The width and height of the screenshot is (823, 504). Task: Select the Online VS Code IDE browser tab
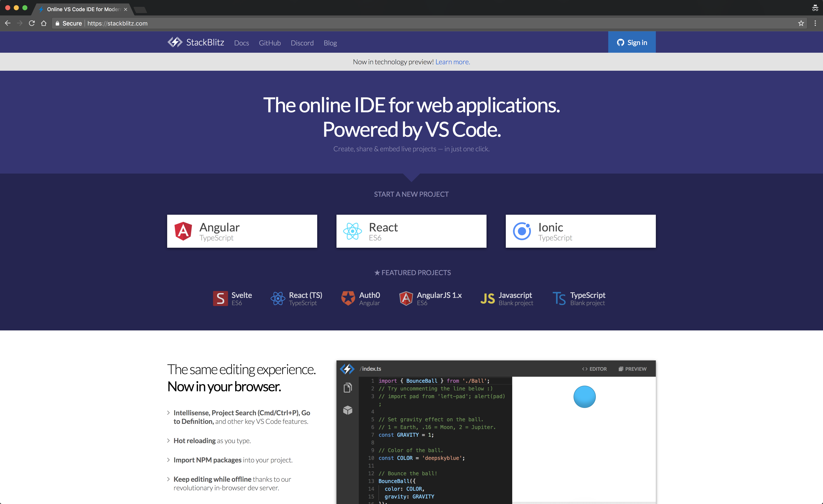tap(83, 9)
